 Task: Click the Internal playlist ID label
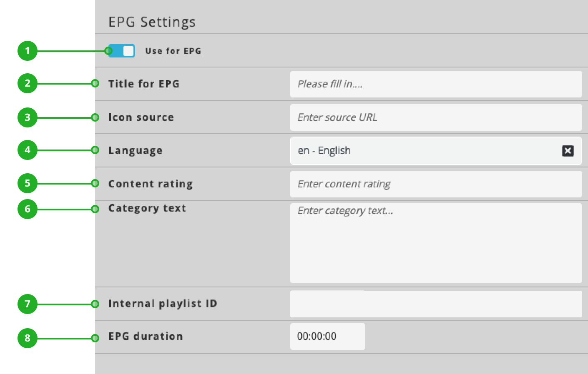coord(163,304)
